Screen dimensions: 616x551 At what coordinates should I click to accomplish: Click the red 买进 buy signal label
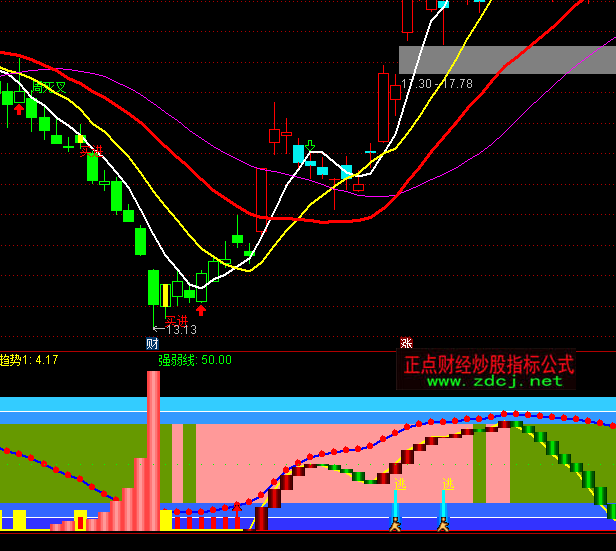176,321
